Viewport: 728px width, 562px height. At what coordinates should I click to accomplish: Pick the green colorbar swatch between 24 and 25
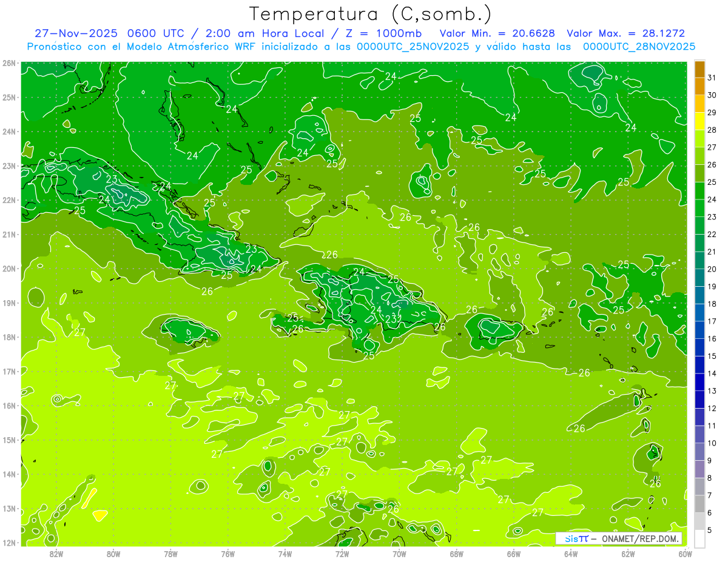(x=699, y=191)
